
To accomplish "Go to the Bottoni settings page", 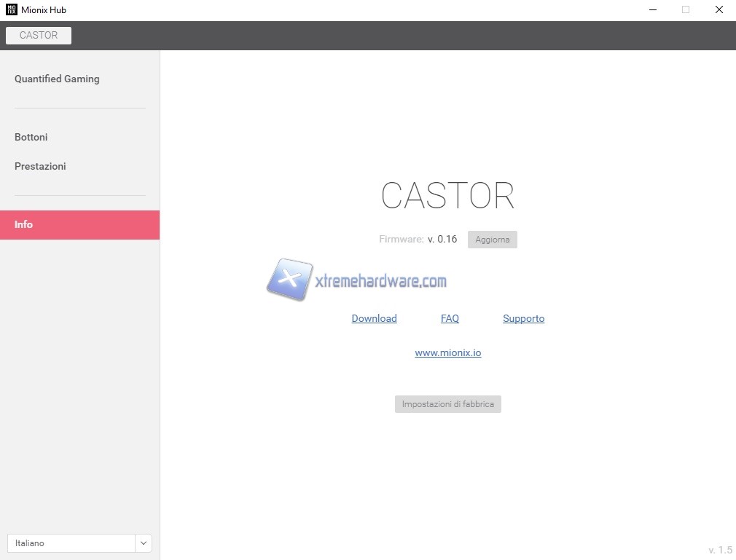I will tap(31, 137).
